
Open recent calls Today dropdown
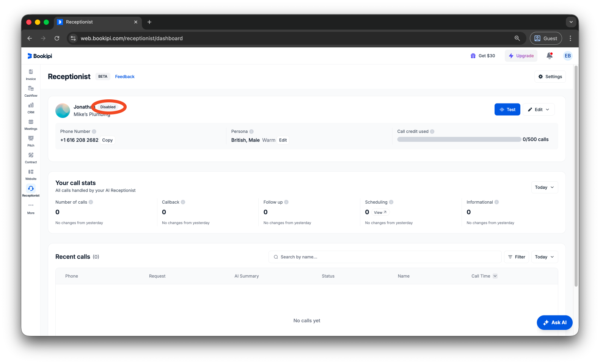click(544, 257)
